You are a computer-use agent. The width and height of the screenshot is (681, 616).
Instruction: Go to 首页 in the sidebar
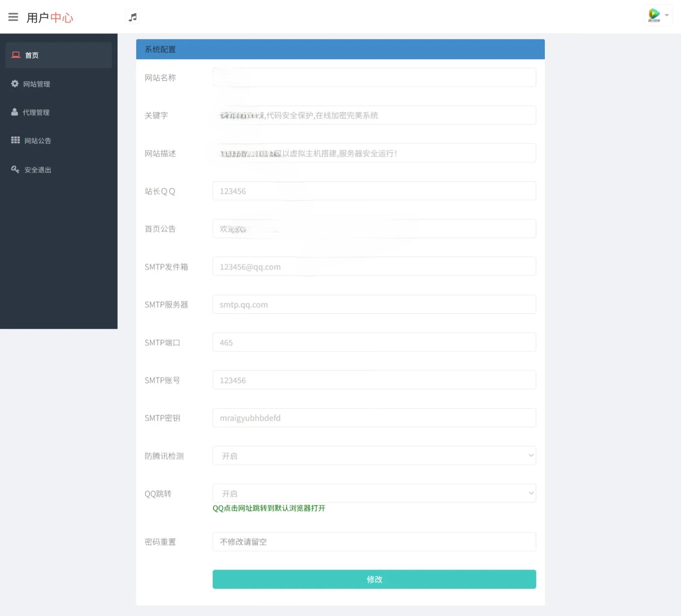point(32,55)
